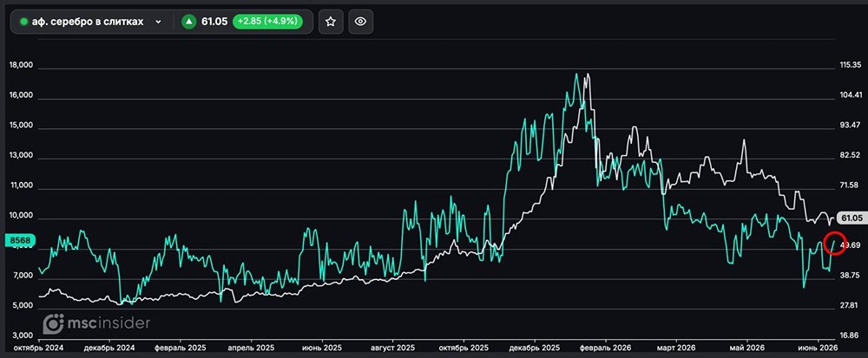The height and width of the screenshot is (358, 868).
Task: Click the апрель 2025 date label
Action: click(x=253, y=348)
